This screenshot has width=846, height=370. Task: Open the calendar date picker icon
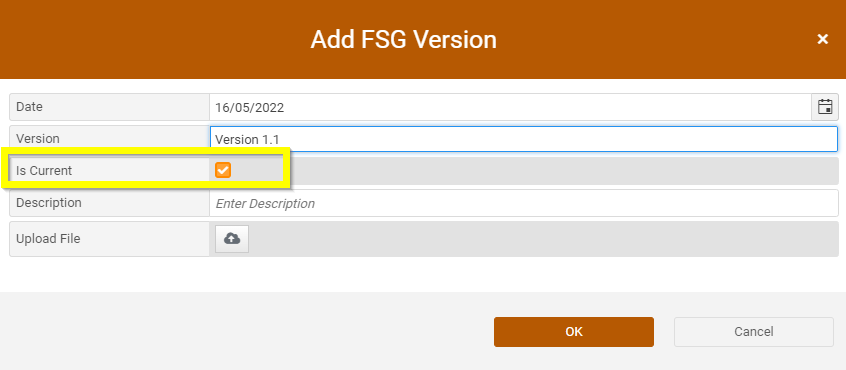click(825, 107)
